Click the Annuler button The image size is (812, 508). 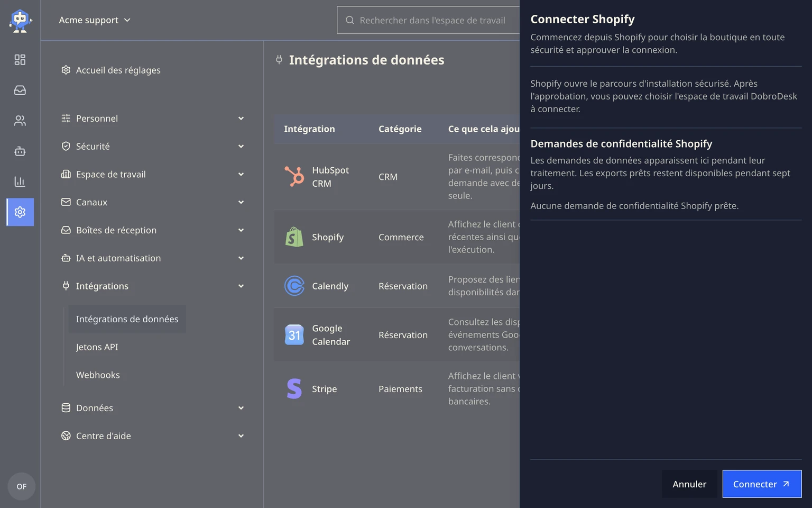coord(689,484)
